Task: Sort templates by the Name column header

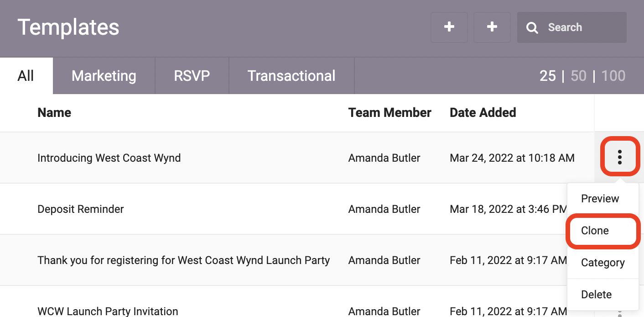Action: pos(54,112)
